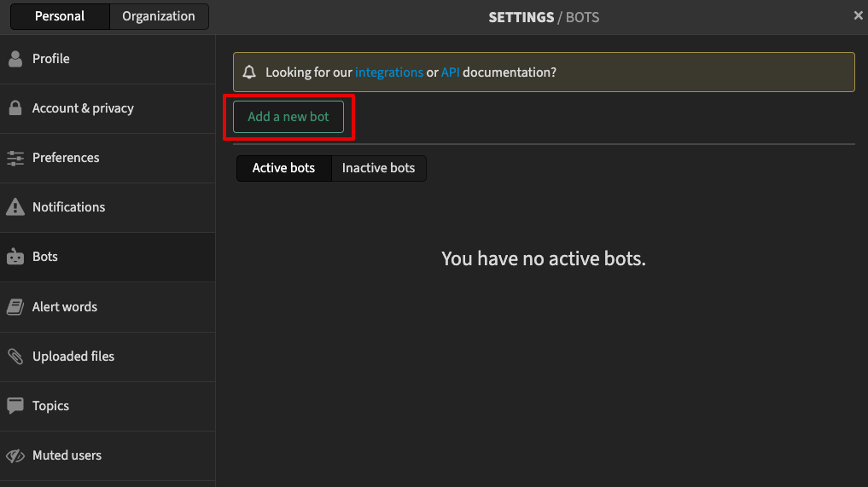Click the Alert words book icon
The height and width of the screenshot is (487, 868).
click(x=15, y=306)
